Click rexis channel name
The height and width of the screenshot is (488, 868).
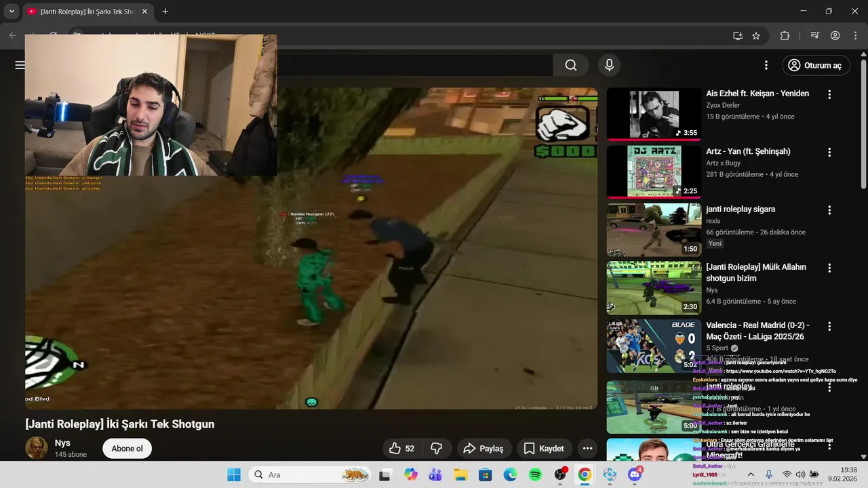tap(713, 221)
